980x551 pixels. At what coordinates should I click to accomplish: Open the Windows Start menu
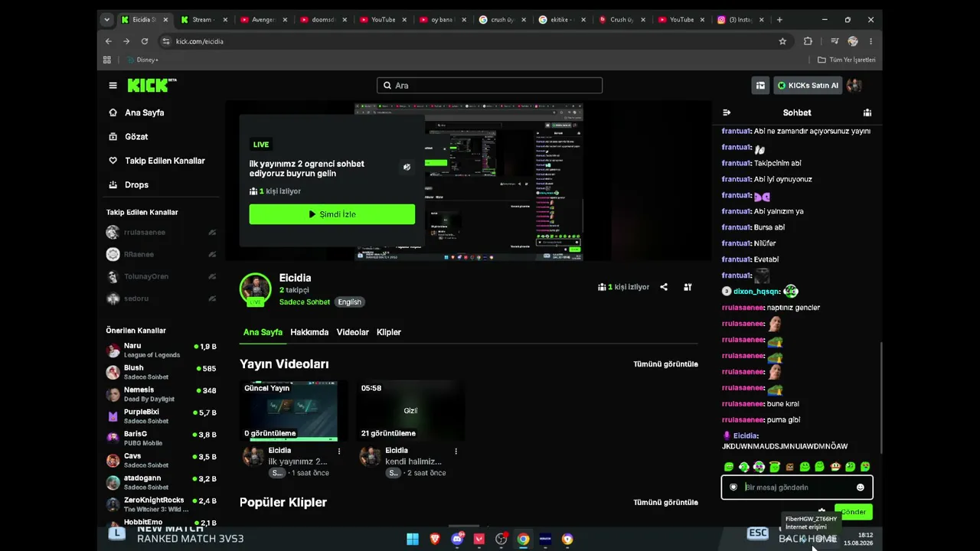(413, 539)
